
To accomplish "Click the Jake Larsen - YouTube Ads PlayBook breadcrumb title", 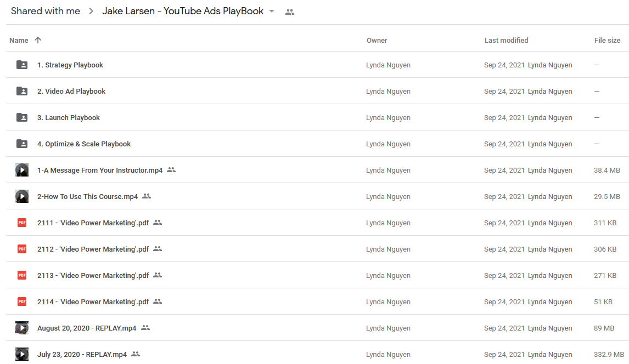I will pyautogui.click(x=183, y=11).
